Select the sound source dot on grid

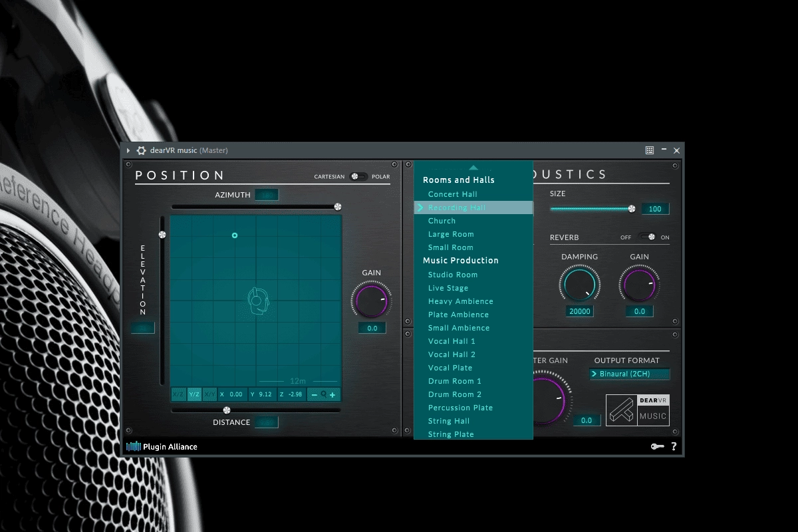pyautogui.click(x=234, y=235)
